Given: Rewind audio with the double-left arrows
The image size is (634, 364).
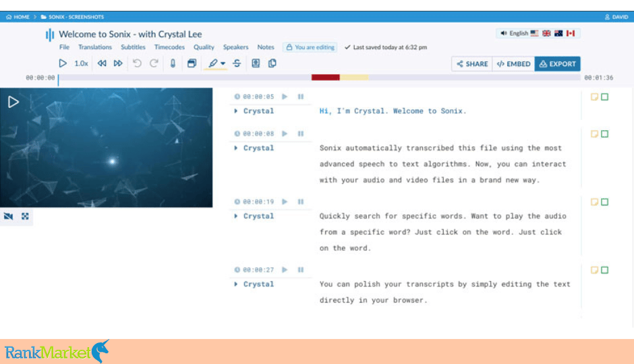Looking at the screenshot, I should pyautogui.click(x=101, y=63).
